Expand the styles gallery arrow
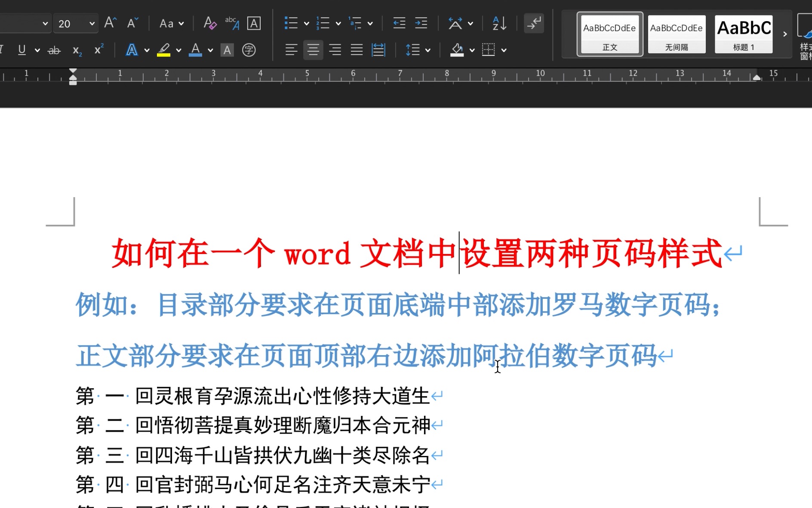Viewport: 812px width, 508px height. coord(785,34)
